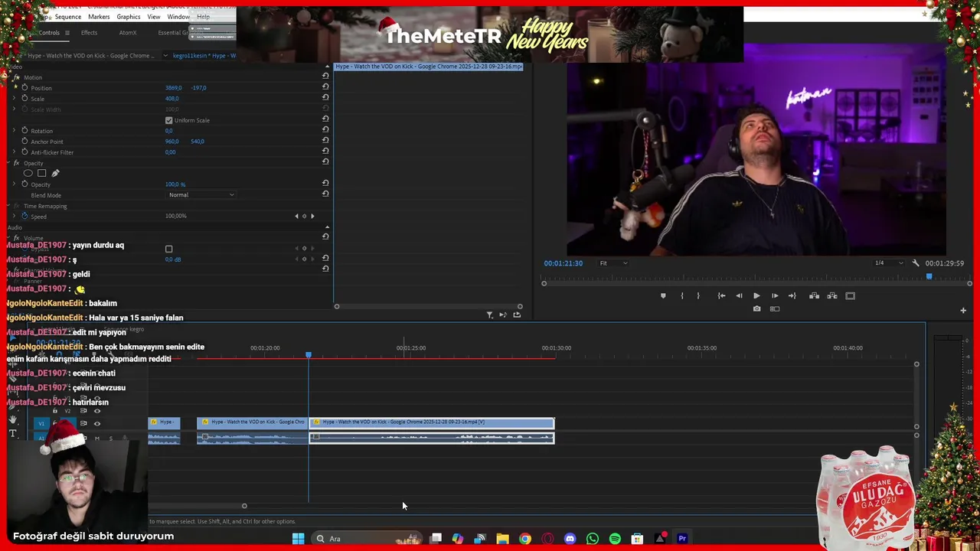The height and width of the screenshot is (551, 980).
Task: Open the Markers menu
Action: click(x=99, y=17)
